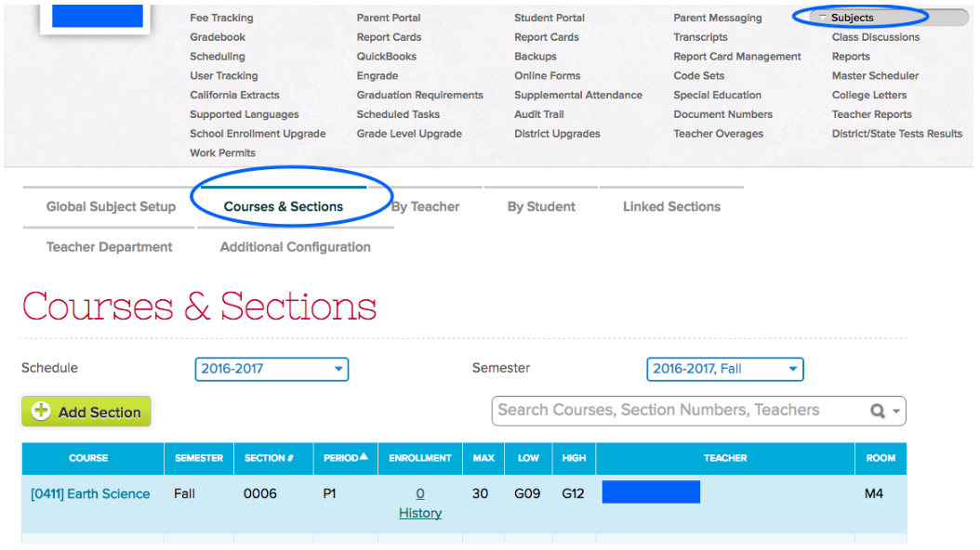Click the plus icon on Add Section
The width and height of the screenshot is (980, 550).
[x=41, y=411]
